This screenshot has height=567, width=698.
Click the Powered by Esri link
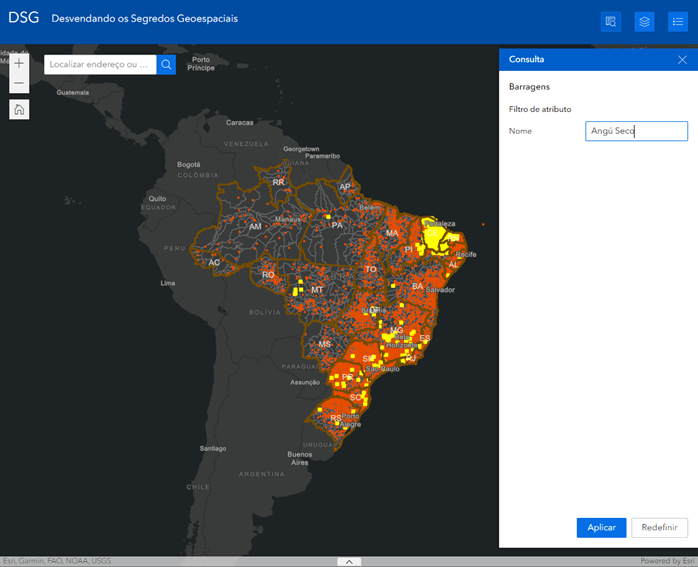667,561
